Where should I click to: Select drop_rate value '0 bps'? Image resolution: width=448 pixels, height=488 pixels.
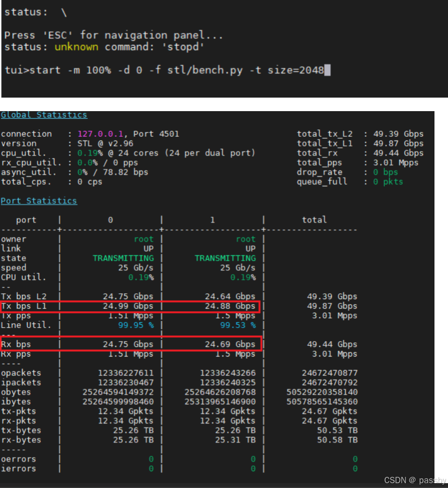[x=386, y=172]
